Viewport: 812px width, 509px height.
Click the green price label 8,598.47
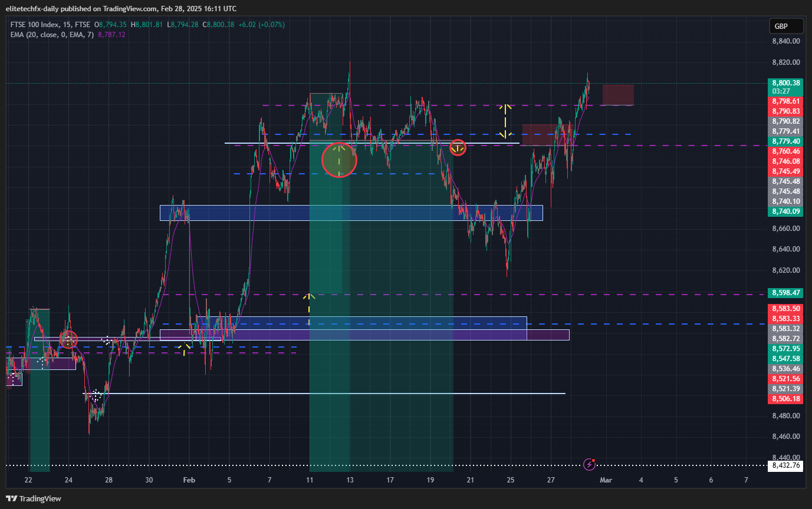click(x=785, y=293)
